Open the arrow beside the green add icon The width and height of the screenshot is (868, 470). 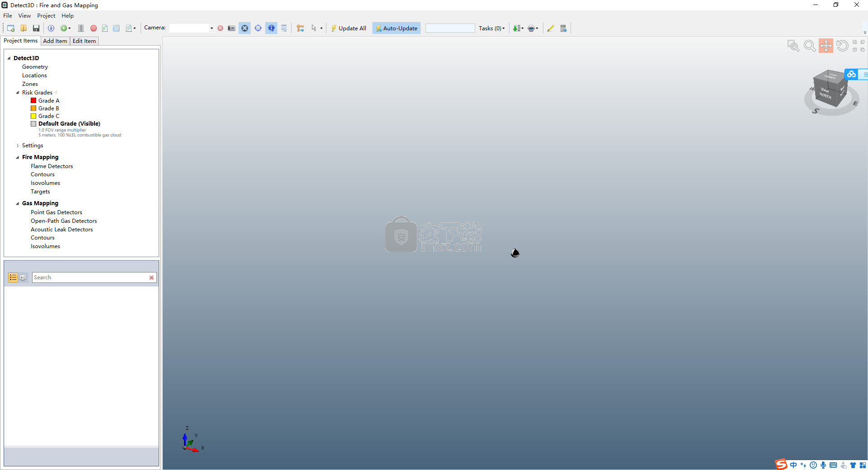(x=69, y=28)
